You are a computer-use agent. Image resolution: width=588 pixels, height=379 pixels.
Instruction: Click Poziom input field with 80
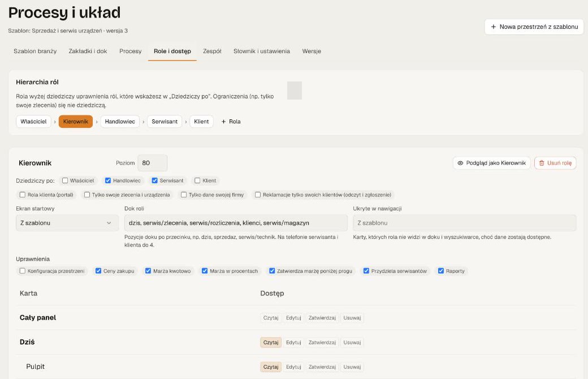point(153,163)
